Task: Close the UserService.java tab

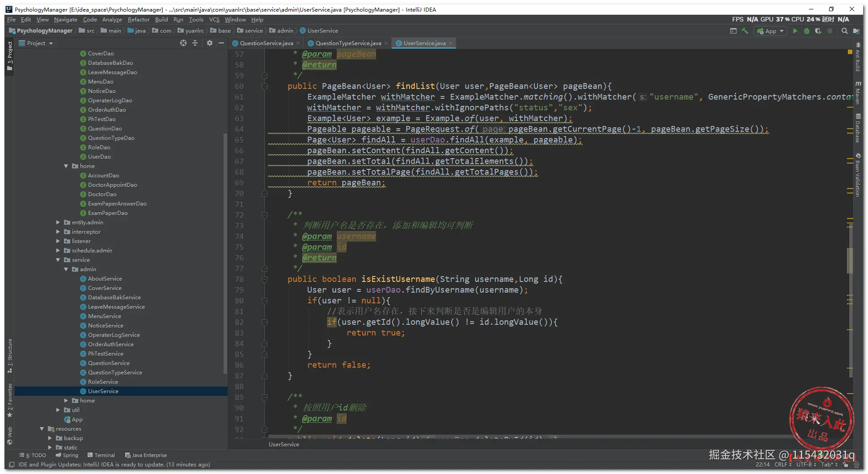Action: 451,43
